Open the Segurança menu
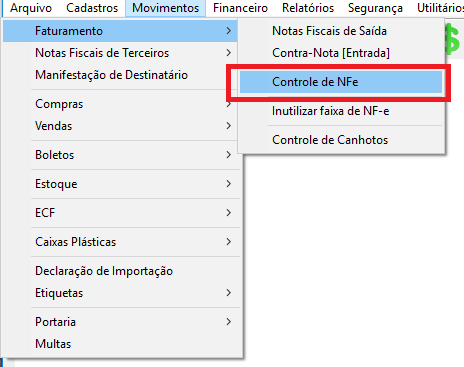Screen dimensions: 464x367 pos(375,8)
